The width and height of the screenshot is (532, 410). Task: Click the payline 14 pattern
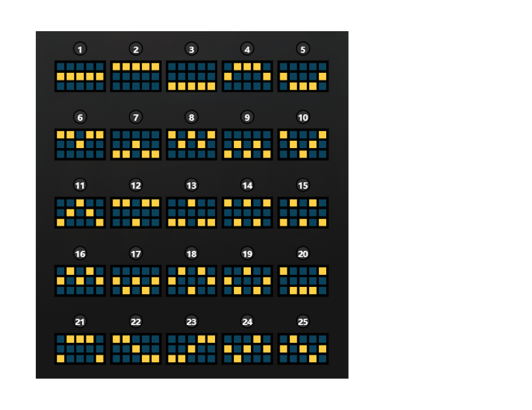pyautogui.click(x=247, y=212)
